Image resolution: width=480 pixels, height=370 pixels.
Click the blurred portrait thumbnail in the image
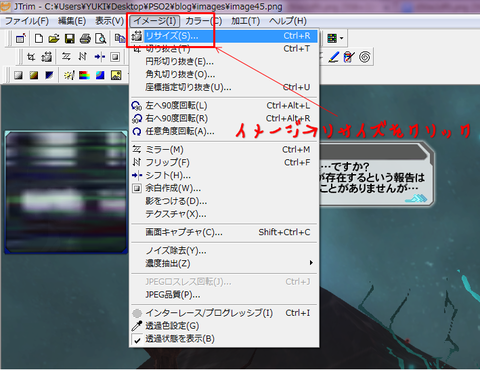tap(66, 192)
